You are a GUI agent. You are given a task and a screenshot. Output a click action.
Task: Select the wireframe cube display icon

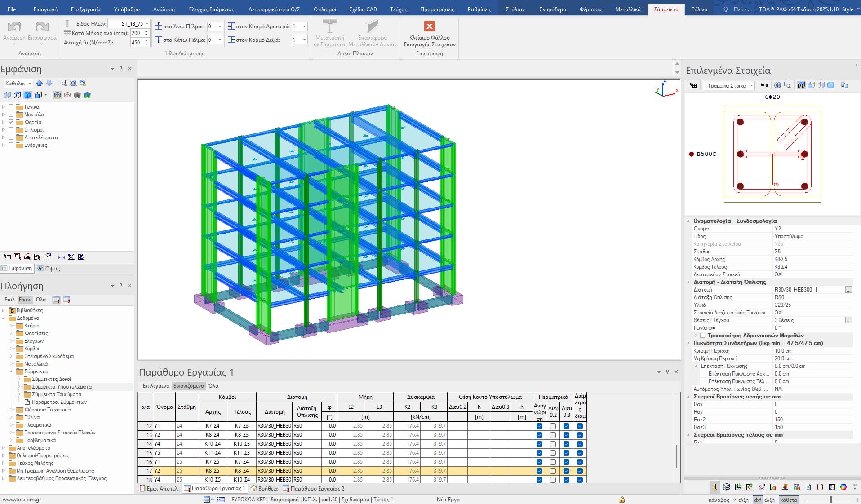click(17, 95)
